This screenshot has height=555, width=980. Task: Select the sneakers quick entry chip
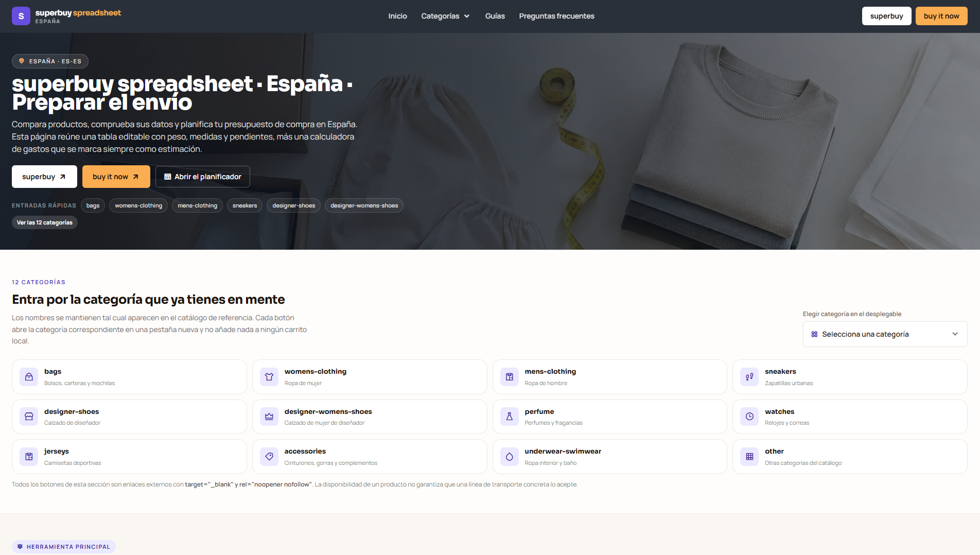(244, 205)
